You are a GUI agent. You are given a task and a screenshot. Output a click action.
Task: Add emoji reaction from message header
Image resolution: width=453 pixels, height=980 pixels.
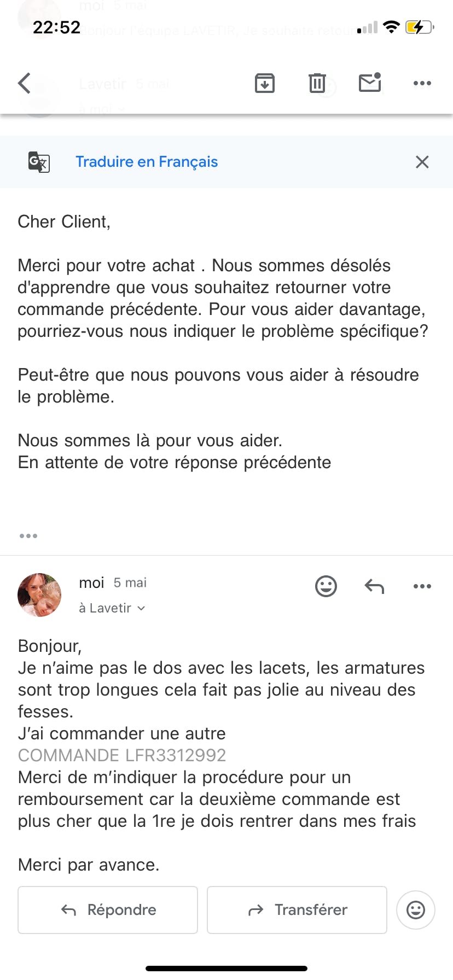pyautogui.click(x=326, y=586)
